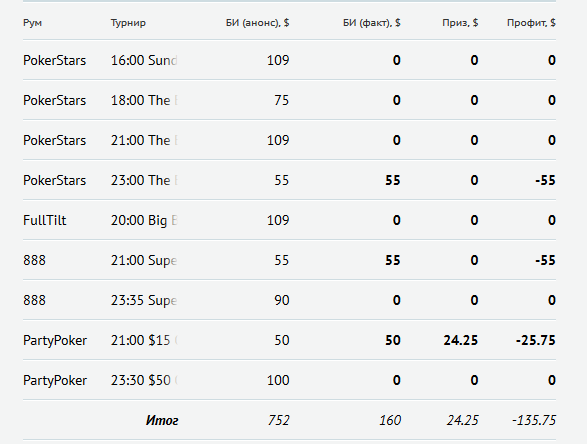Click the 24.25 prize value for PartyPoker
This screenshot has height=444, width=587.
pyautogui.click(x=460, y=340)
